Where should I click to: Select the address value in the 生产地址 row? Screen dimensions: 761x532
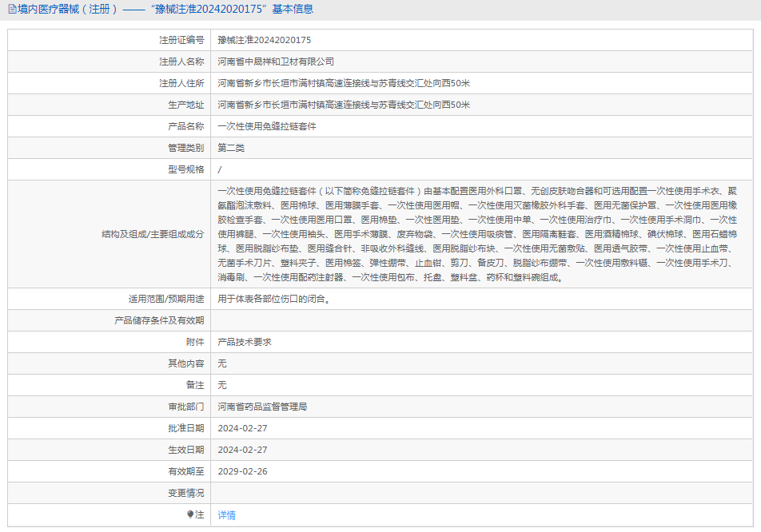coord(344,105)
